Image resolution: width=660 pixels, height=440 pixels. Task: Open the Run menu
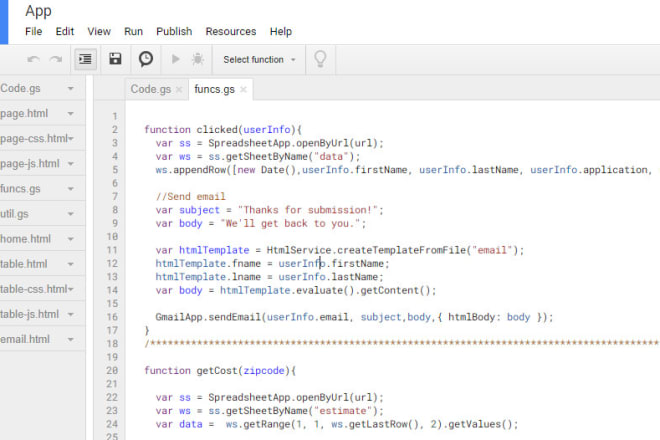pos(133,32)
